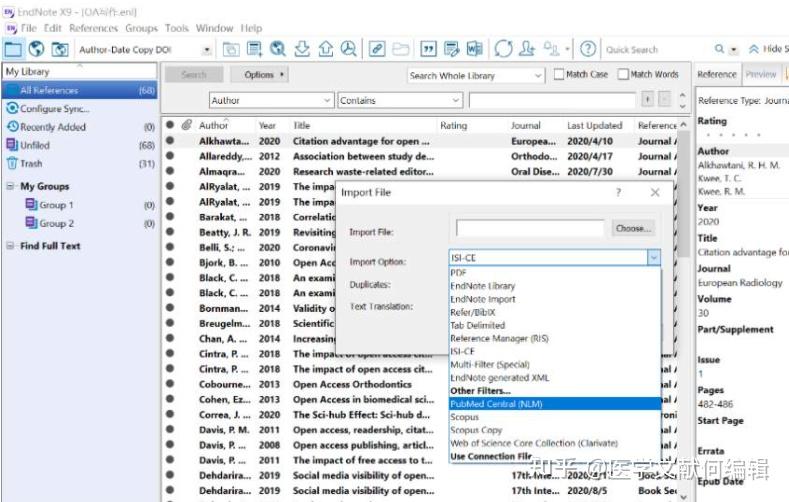Switch to Online Search mode globe icon
This screenshot has width=789, height=502.
click(x=36, y=49)
